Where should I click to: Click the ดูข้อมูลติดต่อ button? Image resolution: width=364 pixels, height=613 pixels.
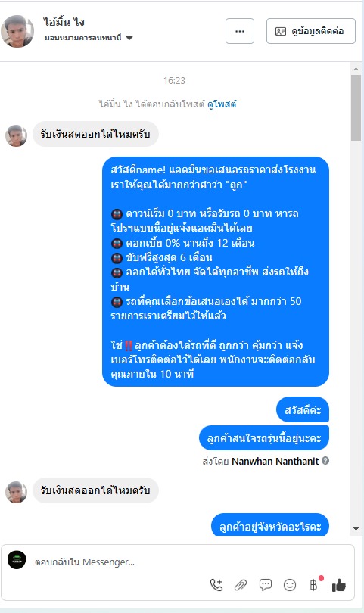click(311, 31)
